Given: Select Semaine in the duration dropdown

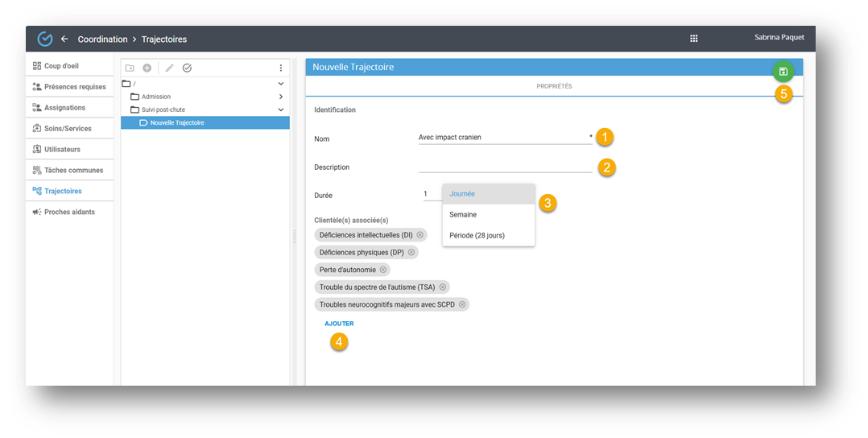Looking at the screenshot, I should [463, 215].
